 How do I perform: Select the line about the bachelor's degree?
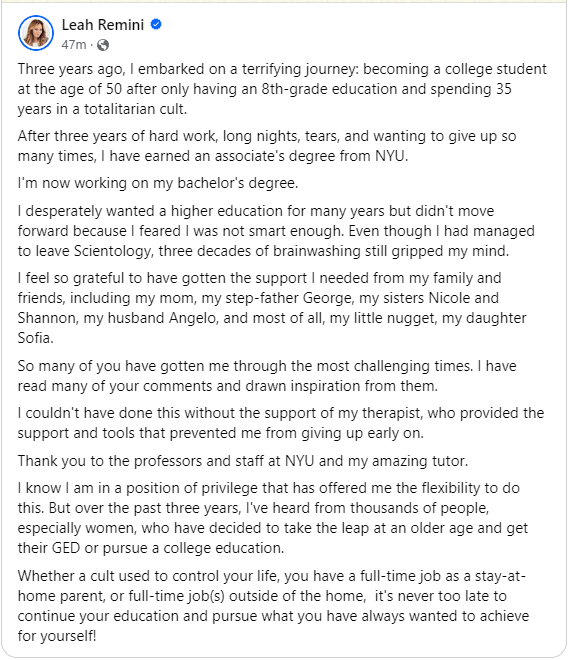pos(158,184)
